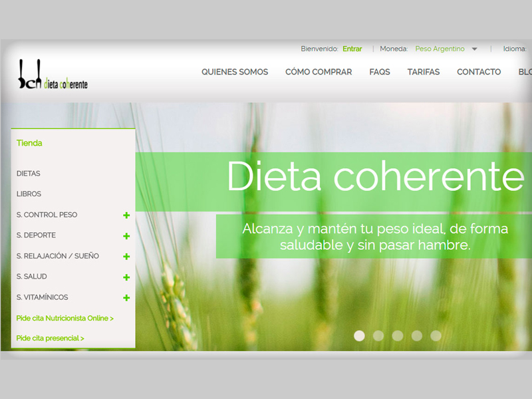Click the Tienda sidebar heading
Viewport: 532px width, 399px height.
coord(29,143)
